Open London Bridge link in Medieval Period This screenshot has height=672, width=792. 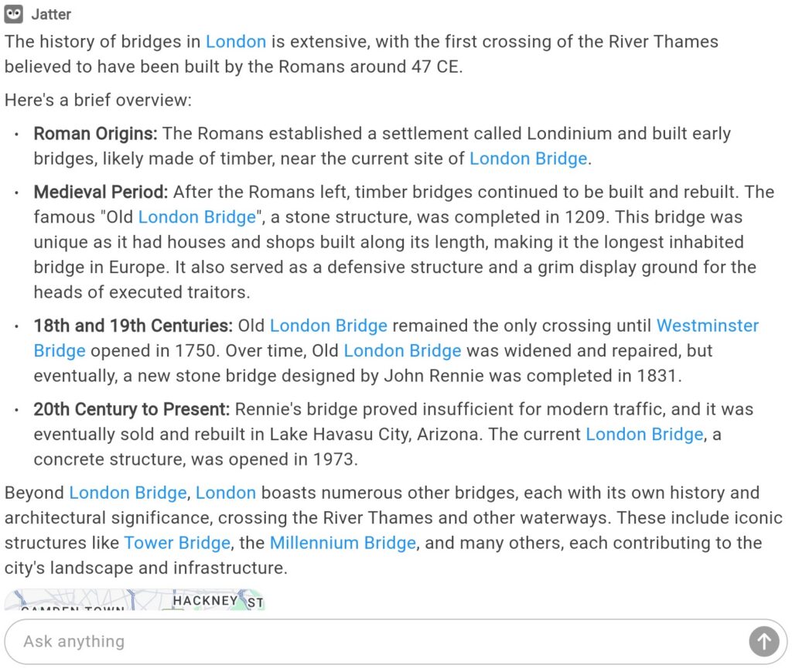[197, 217]
